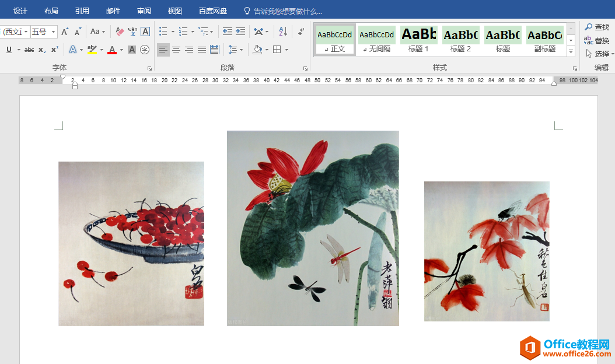Apply the 标题 1 style
The image size is (615, 364).
418,39
